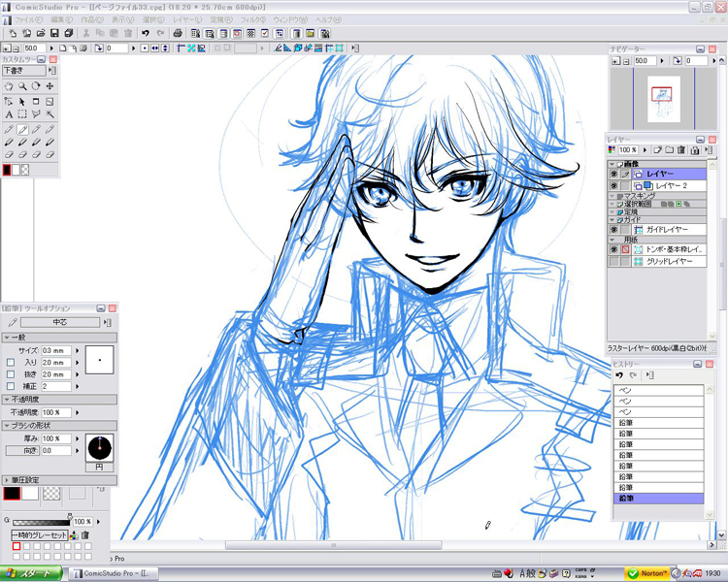Delete gray set with trash icon
The image size is (728, 582).
click(x=85, y=535)
